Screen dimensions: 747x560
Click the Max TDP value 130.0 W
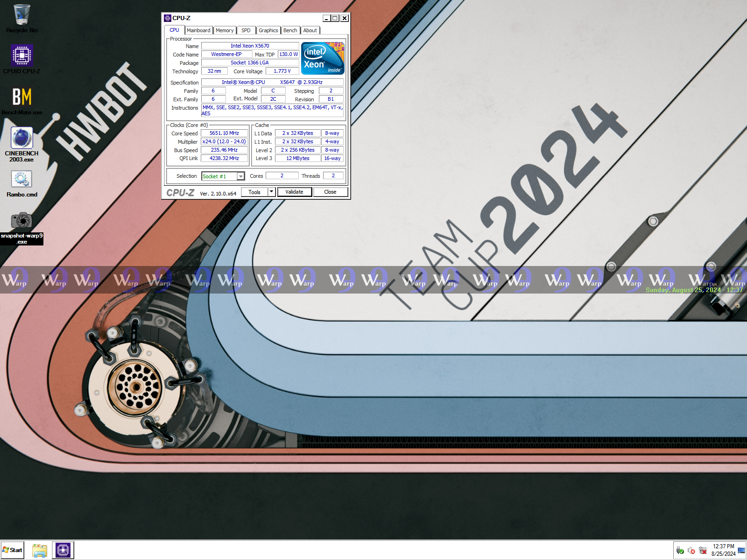(x=289, y=54)
